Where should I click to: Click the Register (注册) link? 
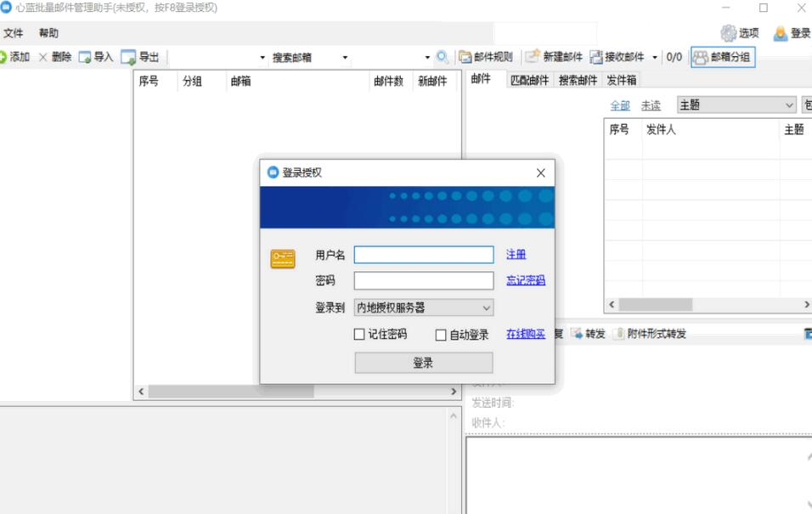pos(516,254)
